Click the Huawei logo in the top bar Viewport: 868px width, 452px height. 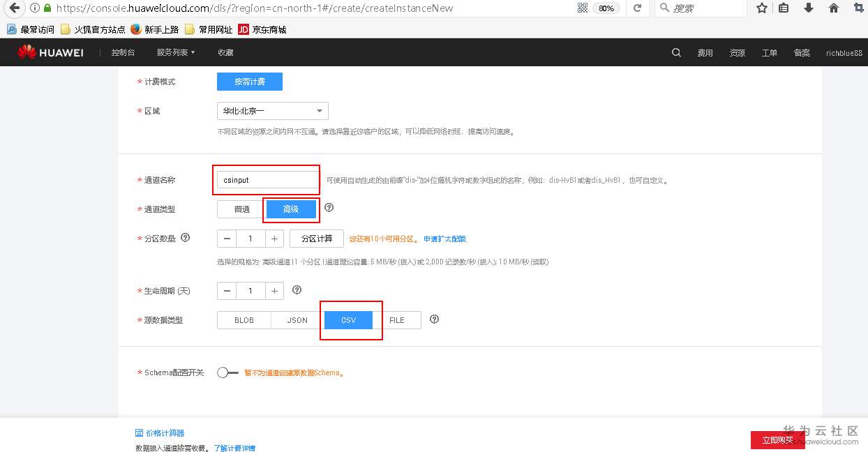pos(50,52)
